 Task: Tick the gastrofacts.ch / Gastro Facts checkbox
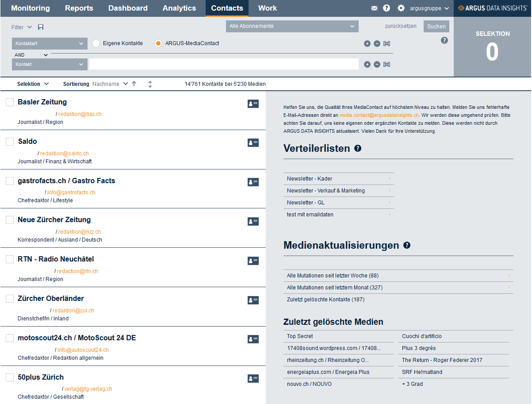[10, 181]
